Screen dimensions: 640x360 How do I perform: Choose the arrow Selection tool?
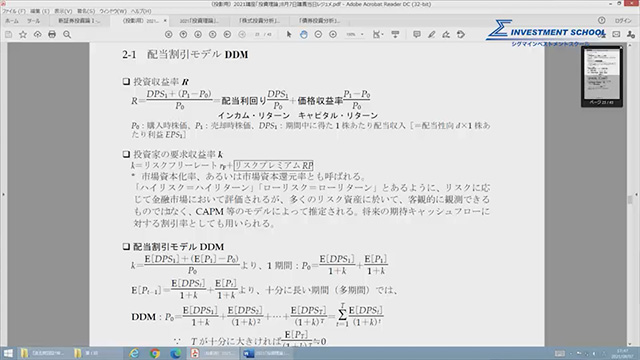289,35
